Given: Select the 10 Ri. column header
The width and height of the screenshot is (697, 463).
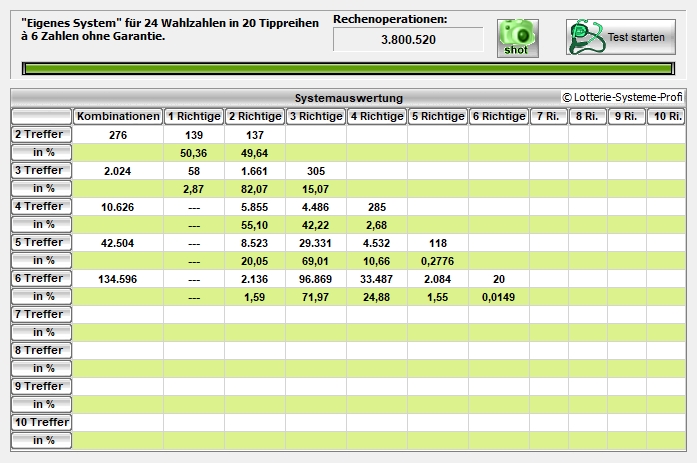Looking at the screenshot, I should pyautogui.click(x=666, y=116).
